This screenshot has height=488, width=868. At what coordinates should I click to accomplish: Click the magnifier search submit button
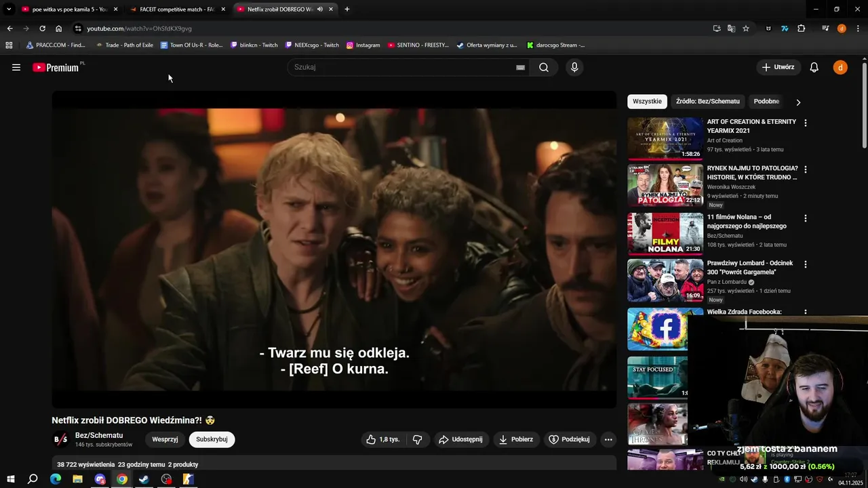click(544, 67)
